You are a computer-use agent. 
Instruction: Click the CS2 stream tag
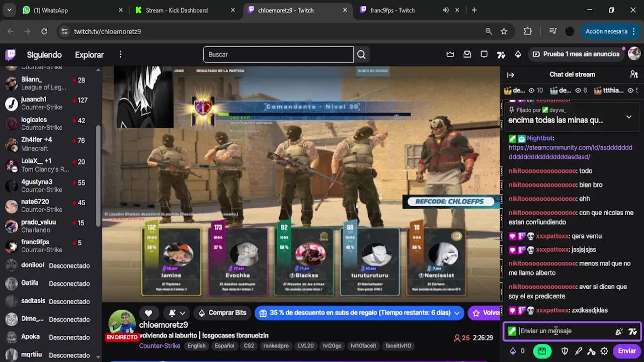pos(249,346)
